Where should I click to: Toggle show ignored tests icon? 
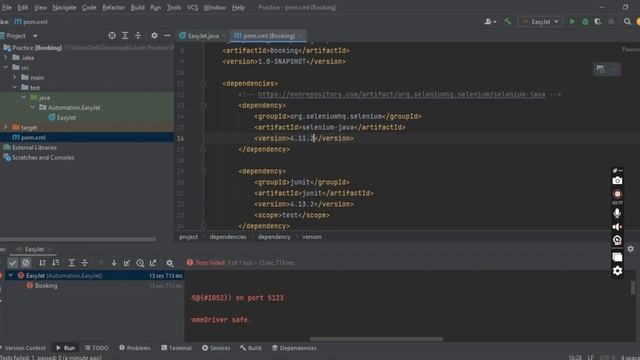[26, 263]
